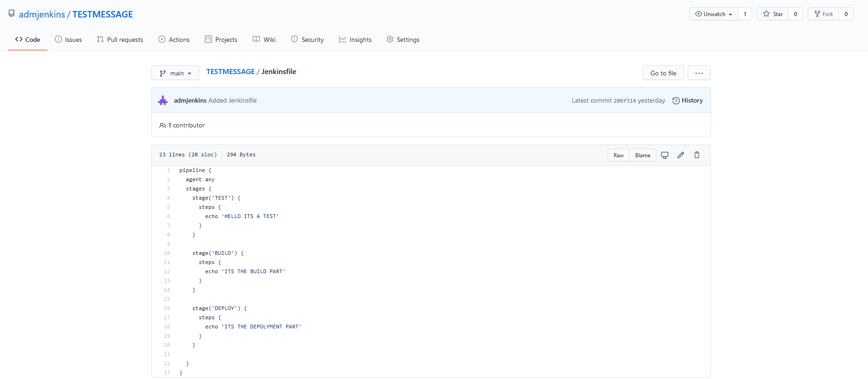Click the Raw button
This screenshot has height=379, width=868.
point(619,155)
